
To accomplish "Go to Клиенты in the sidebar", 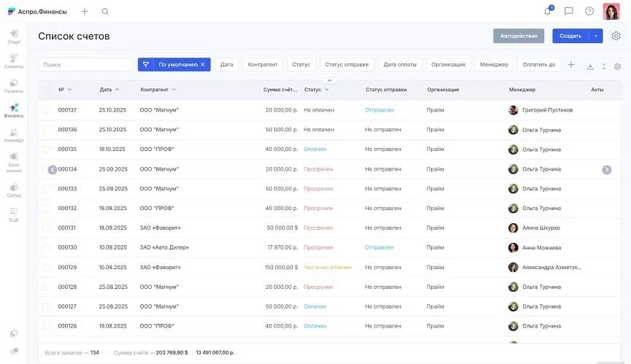I will (x=14, y=61).
